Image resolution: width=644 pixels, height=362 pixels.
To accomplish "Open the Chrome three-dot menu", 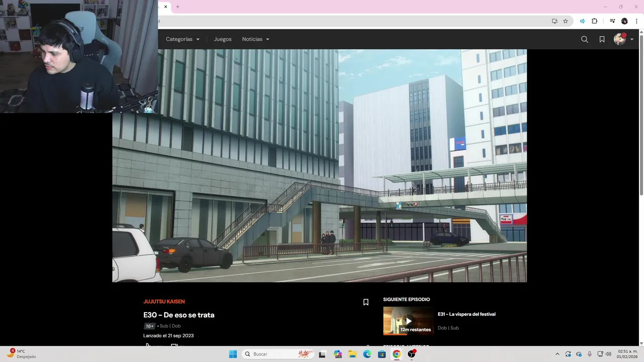I will point(636,21).
